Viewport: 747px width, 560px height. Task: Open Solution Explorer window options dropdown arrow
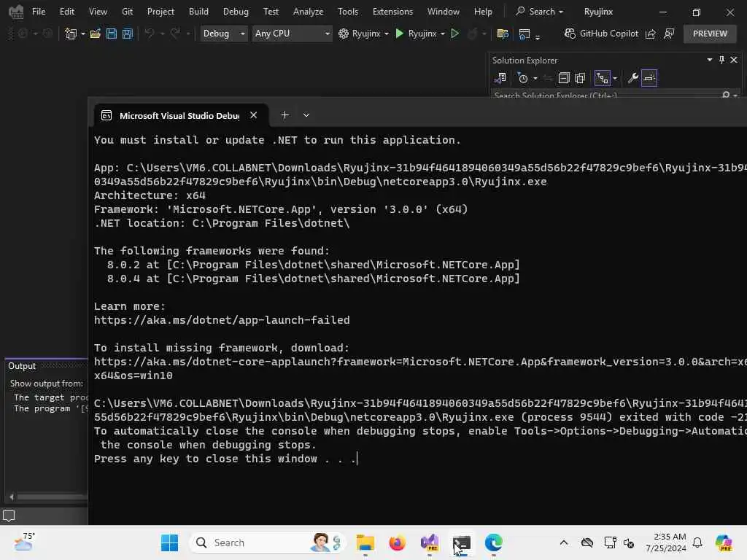(709, 60)
